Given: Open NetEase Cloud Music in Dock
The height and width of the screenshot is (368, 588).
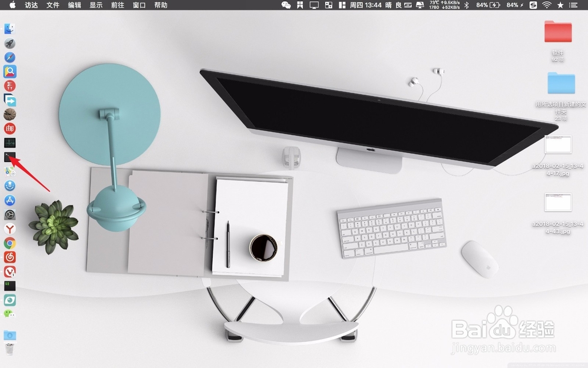Looking at the screenshot, I should coord(10,257).
